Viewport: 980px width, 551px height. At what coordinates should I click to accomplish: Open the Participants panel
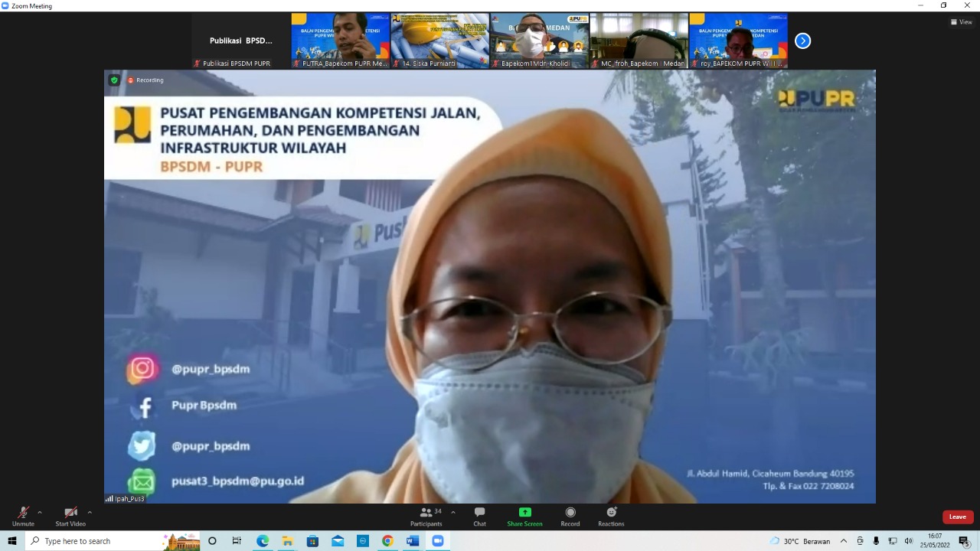coord(426,517)
